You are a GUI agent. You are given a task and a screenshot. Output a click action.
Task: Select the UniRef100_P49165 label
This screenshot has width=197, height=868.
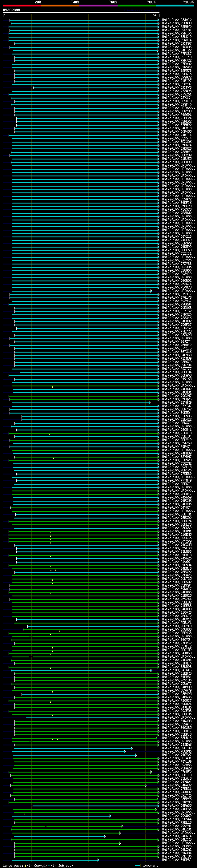(177, 379)
